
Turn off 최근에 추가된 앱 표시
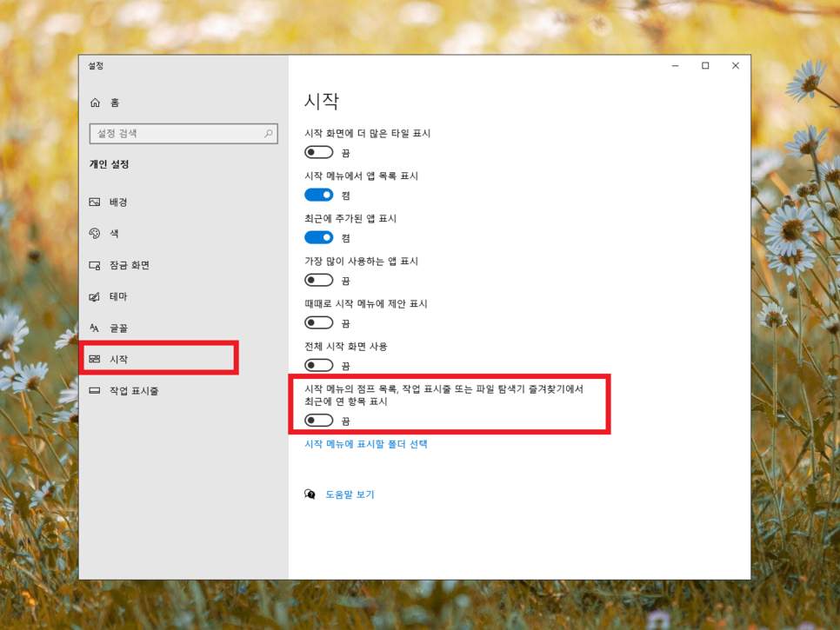(x=319, y=237)
